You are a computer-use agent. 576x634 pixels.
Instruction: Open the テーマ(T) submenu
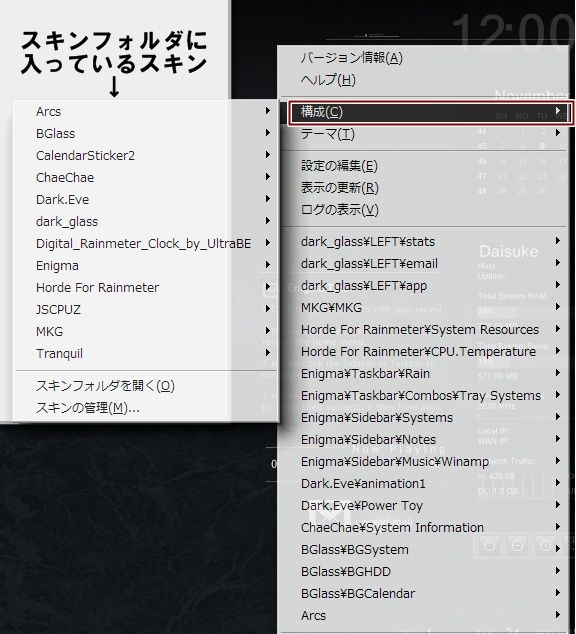pyautogui.click(x=424, y=134)
